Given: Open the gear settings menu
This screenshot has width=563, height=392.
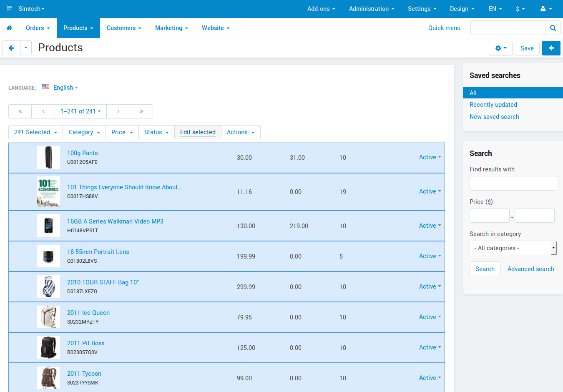Looking at the screenshot, I should [x=500, y=48].
